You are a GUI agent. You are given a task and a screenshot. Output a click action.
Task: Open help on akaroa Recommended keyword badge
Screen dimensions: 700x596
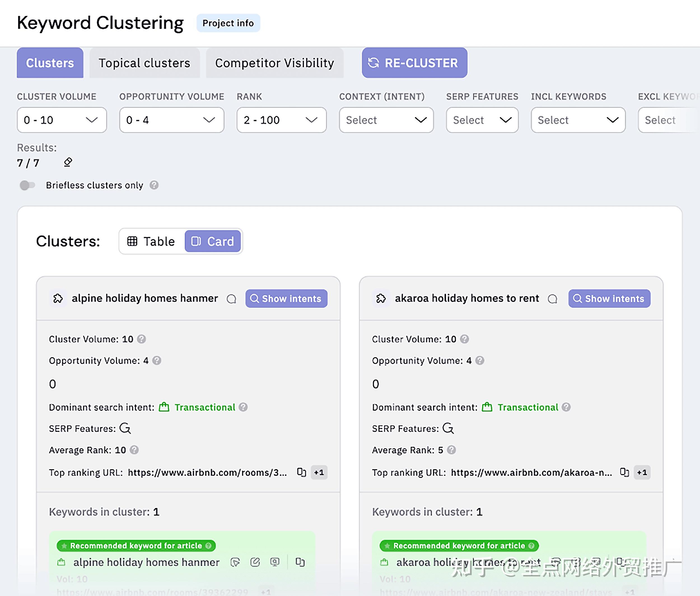[x=531, y=546]
